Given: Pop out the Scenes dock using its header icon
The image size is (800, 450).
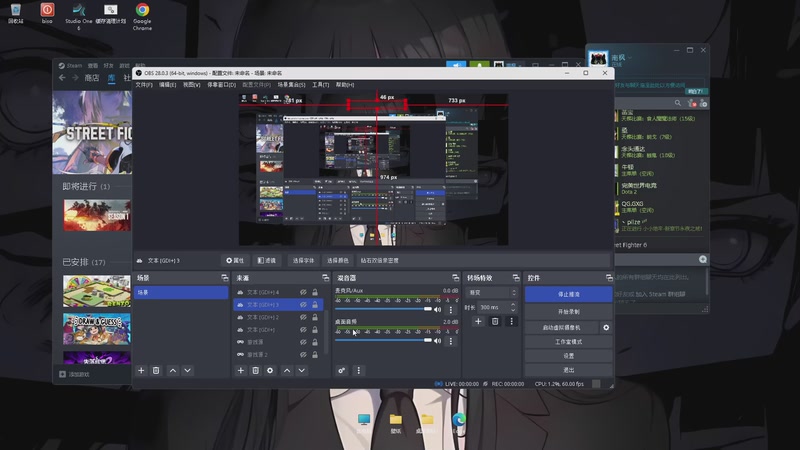Looking at the screenshot, I should pyautogui.click(x=224, y=278).
